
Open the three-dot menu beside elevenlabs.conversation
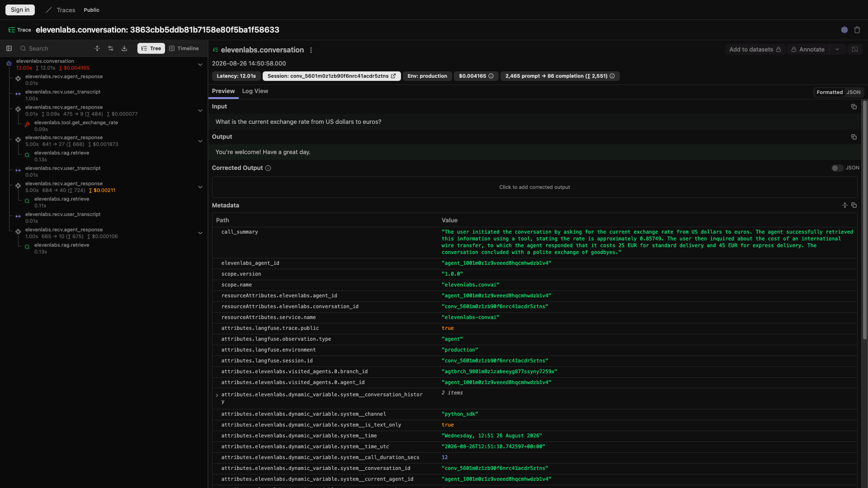tap(311, 50)
